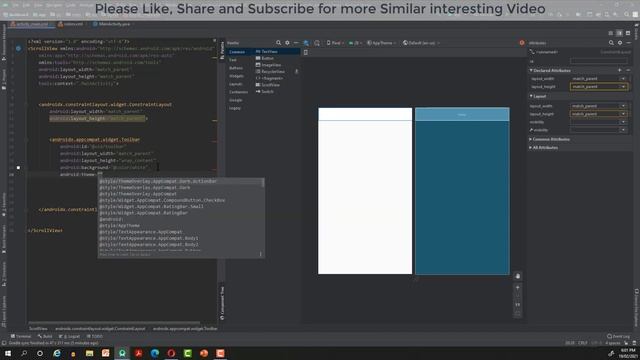The image size is (640, 360).
Task: Open Windows Start menu
Action: 8,353
